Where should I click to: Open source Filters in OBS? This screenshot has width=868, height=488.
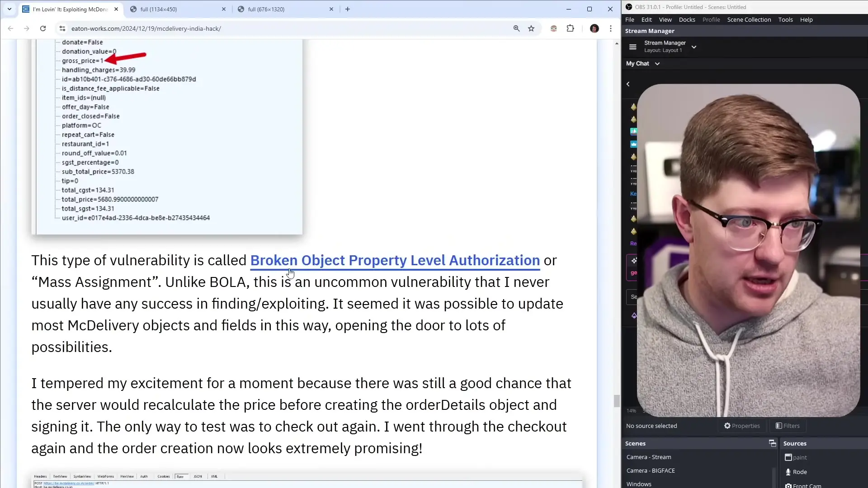point(788,426)
